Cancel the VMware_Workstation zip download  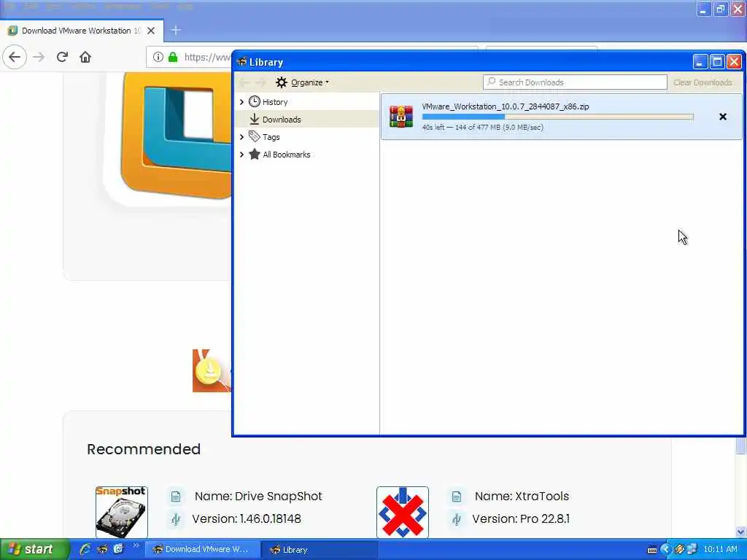(x=723, y=117)
